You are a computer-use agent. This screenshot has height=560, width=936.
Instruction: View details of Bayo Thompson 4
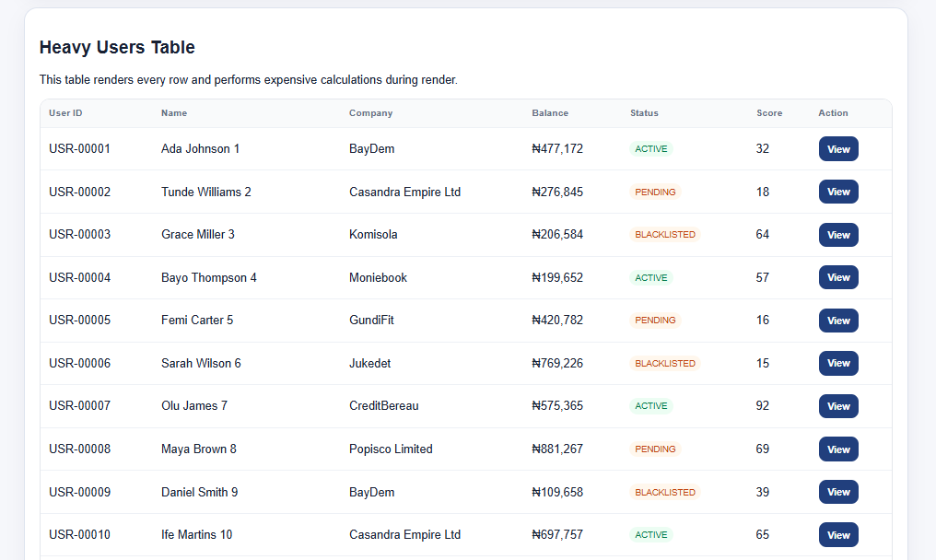click(x=838, y=277)
